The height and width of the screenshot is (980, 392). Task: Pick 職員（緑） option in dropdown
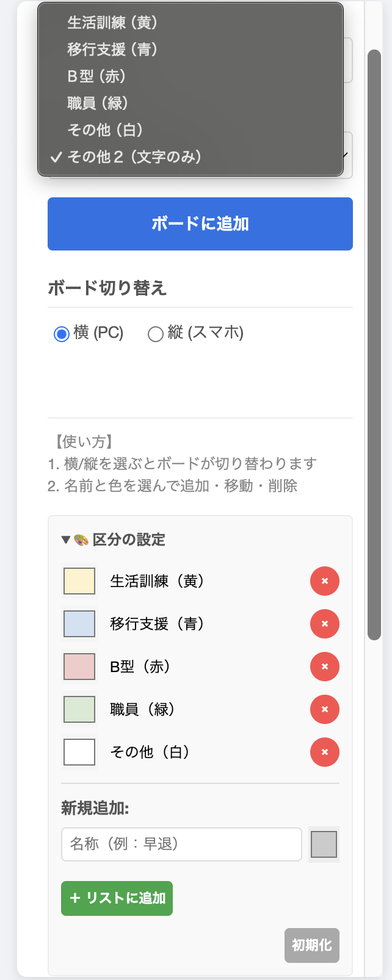pyautogui.click(x=98, y=103)
